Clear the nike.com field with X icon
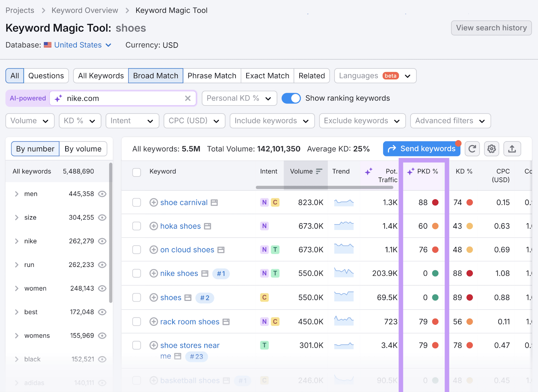The width and height of the screenshot is (538, 392). [188, 98]
